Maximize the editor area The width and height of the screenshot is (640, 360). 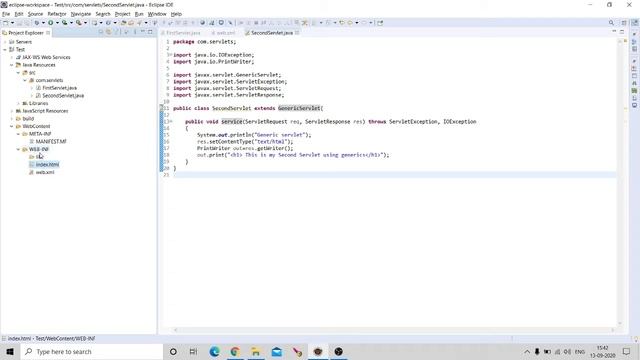[622, 32]
